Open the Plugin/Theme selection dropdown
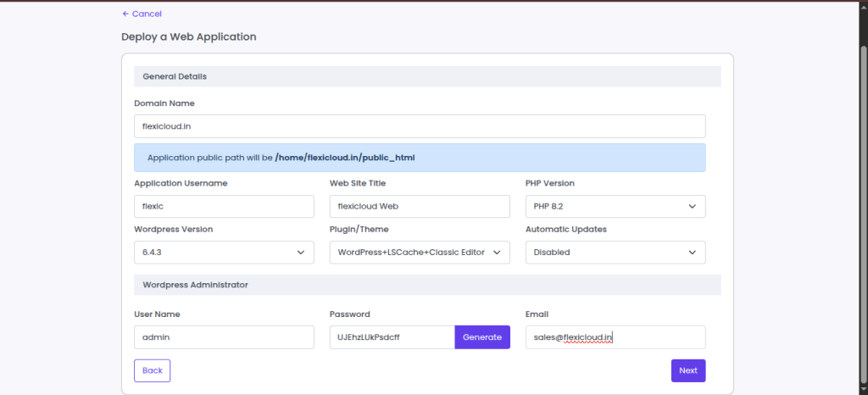Viewport: 868px width, 395px height. [x=420, y=253]
